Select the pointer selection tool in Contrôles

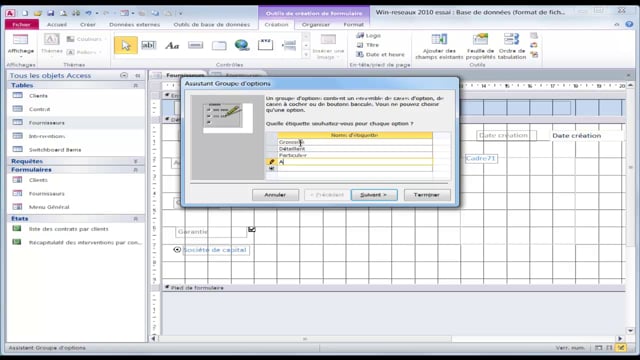point(126,45)
